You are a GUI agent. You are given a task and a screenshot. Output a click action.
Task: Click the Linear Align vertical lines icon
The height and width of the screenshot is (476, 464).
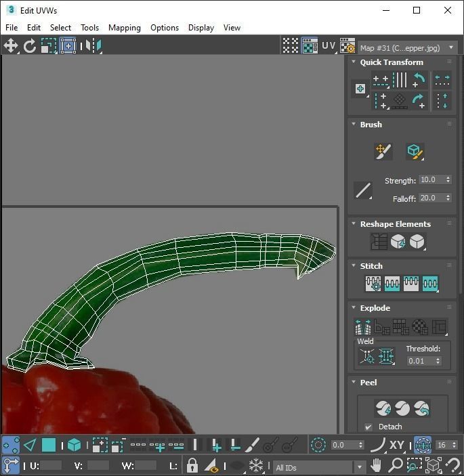[400, 80]
